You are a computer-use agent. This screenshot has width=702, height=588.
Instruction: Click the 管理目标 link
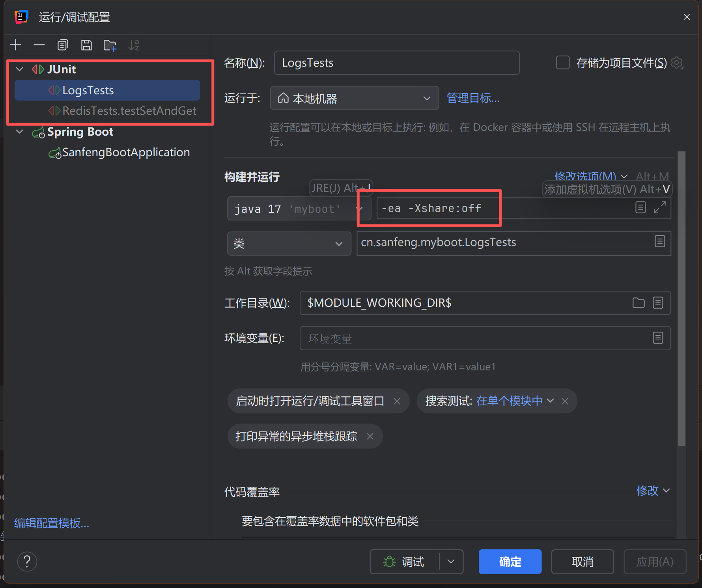473,98
